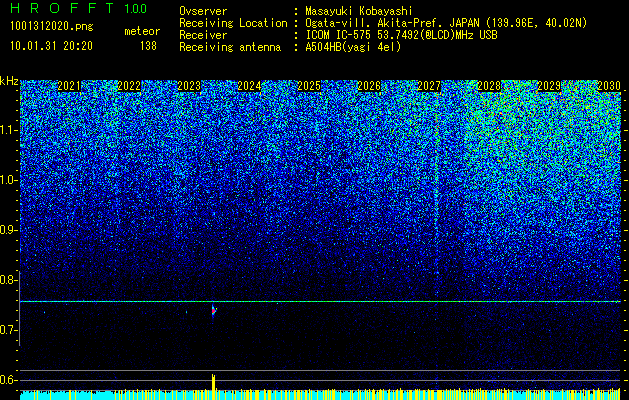Image resolution: width=629 pixels, height=400 pixels.
Task: Click the 2023 time marker
Action: 189,86
